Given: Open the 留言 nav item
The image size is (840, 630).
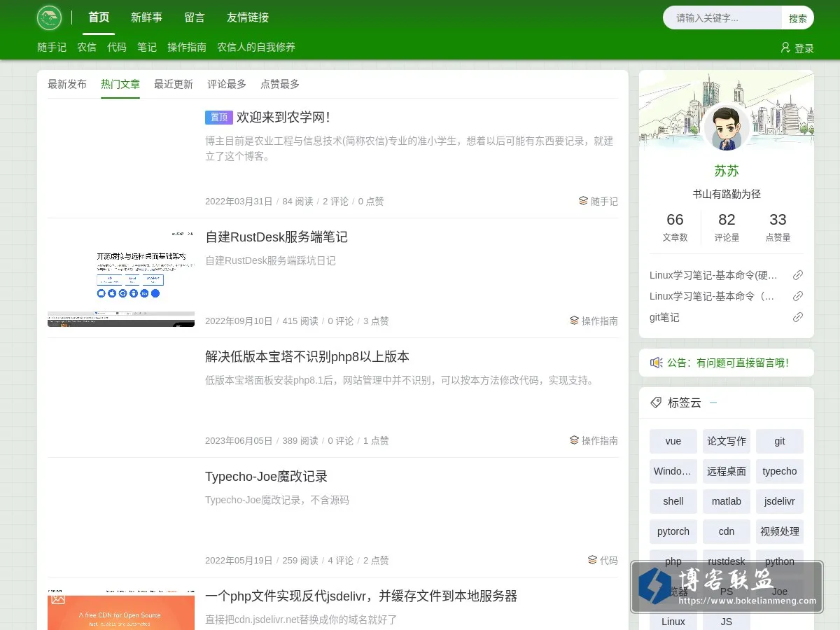Looking at the screenshot, I should click(x=195, y=17).
